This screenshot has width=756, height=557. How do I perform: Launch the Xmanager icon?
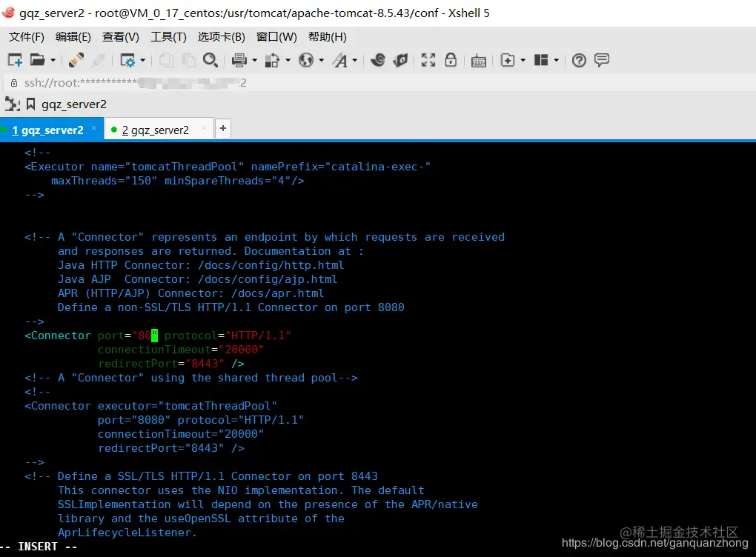400,60
